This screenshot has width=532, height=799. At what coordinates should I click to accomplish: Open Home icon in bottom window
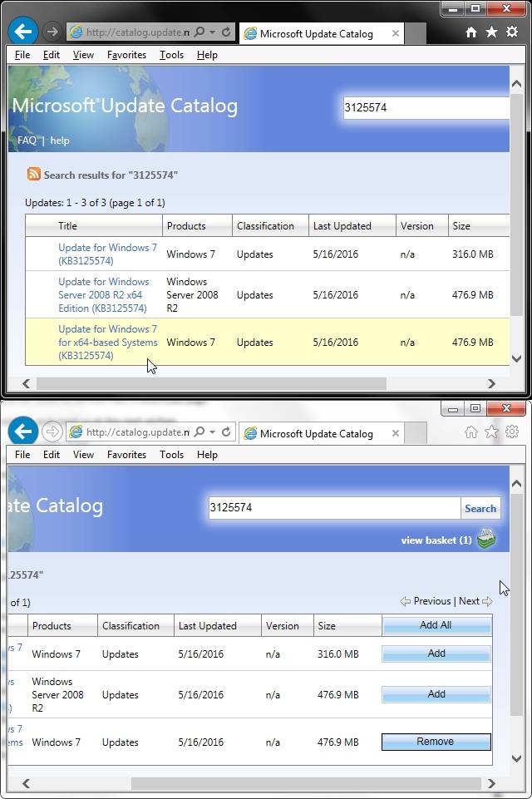click(x=471, y=432)
